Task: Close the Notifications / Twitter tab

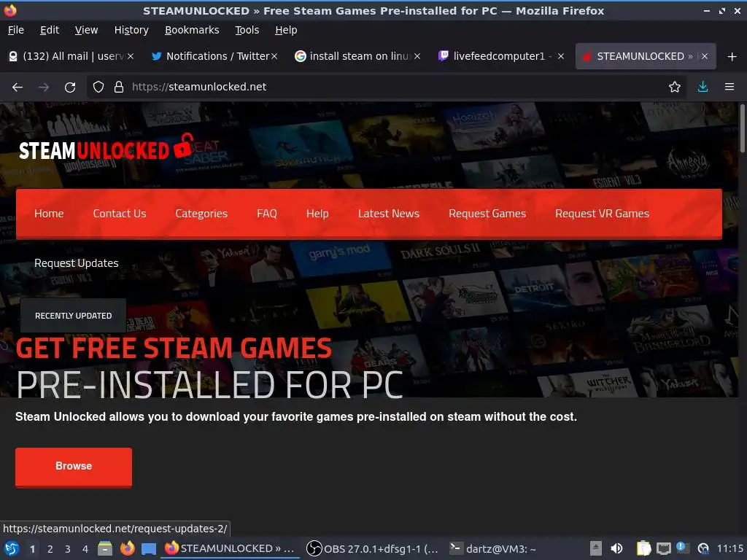Action: [x=274, y=56]
